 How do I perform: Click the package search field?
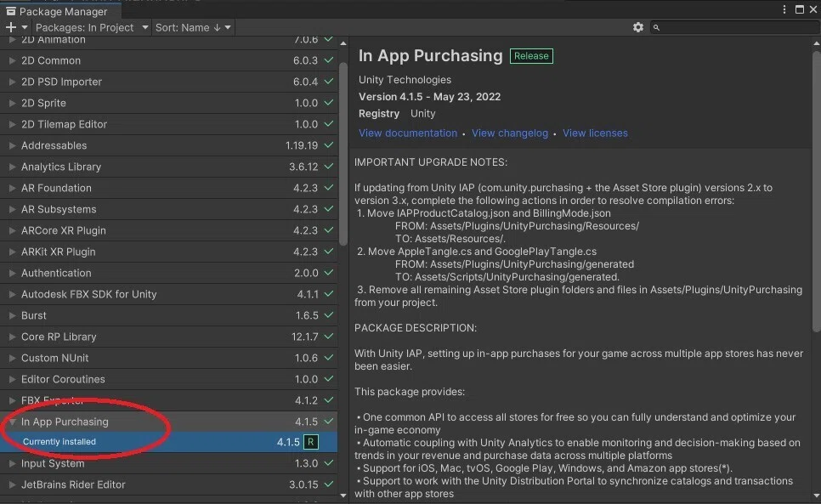click(734, 27)
